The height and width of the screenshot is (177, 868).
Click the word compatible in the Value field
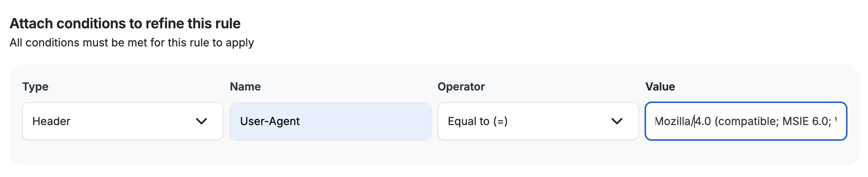click(x=748, y=121)
